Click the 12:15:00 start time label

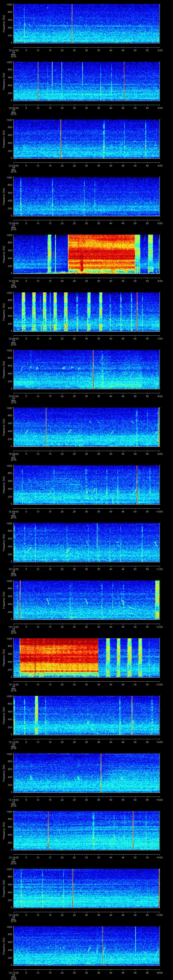point(13,858)
